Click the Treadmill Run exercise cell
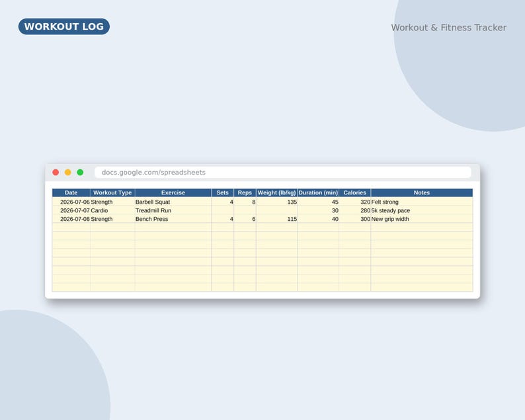 [x=173, y=210]
